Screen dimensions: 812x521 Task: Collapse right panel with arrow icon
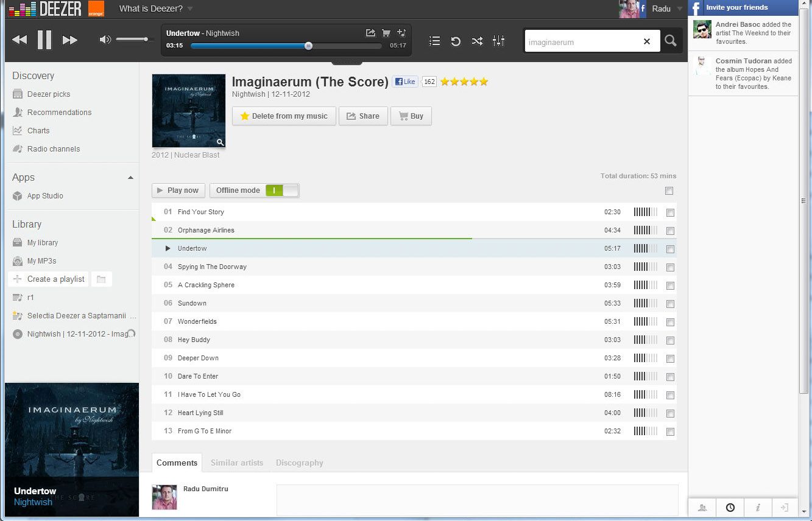pyautogui.click(x=785, y=508)
